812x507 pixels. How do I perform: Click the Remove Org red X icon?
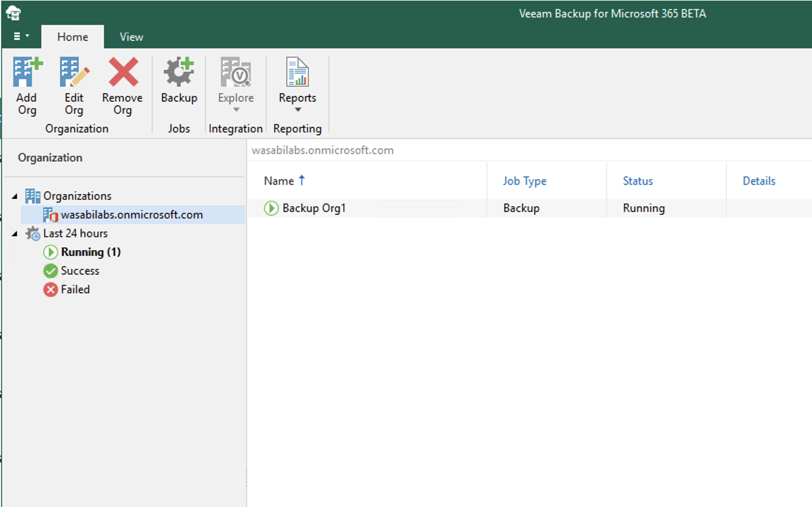123,72
